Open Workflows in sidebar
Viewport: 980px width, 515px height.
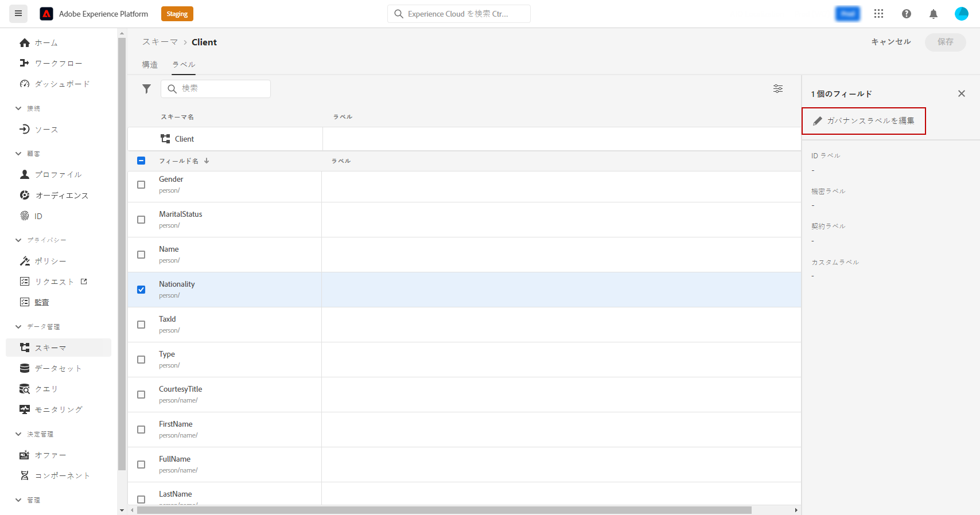50,64
